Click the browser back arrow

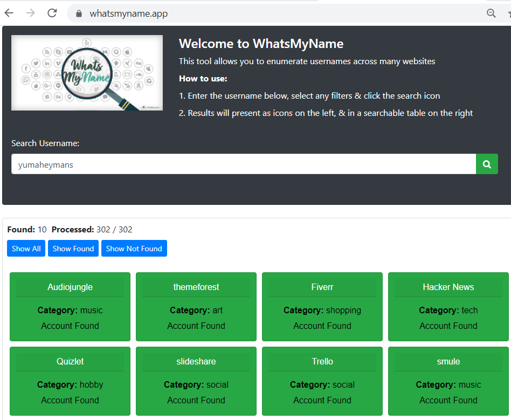9,13
